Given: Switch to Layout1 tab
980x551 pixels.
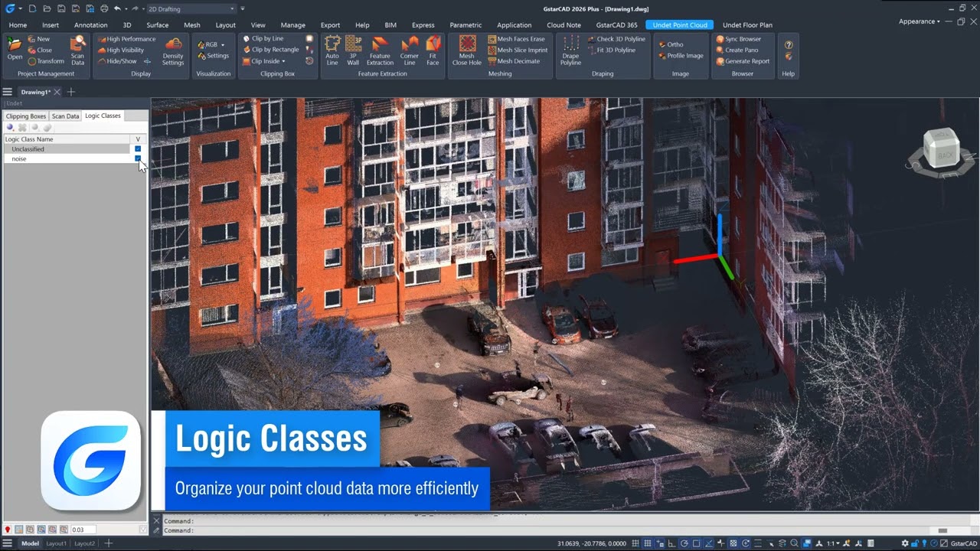Looking at the screenshot, I should [x=56, y=543].
